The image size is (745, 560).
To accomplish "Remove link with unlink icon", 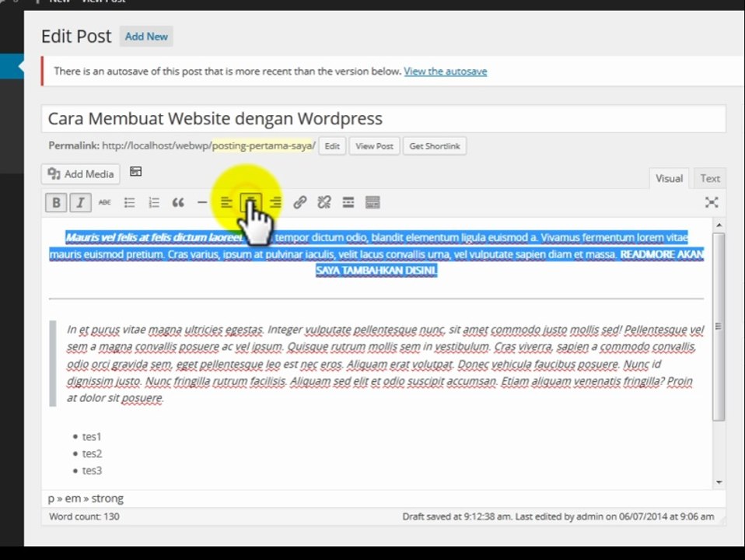I will click(324, 202).
